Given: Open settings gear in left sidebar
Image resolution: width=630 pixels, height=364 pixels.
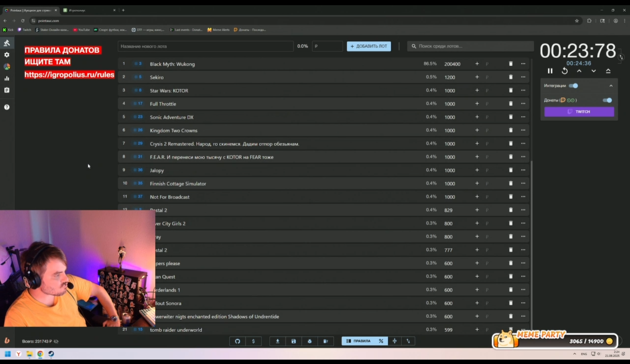Looking at the screenshot, I should pos(7,55).
